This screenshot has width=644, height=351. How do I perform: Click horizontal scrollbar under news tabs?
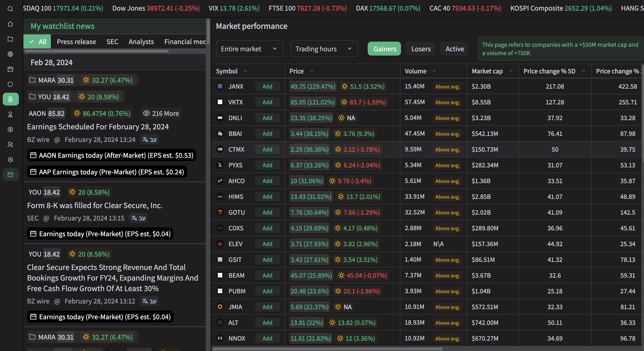(x=97, y=51)
